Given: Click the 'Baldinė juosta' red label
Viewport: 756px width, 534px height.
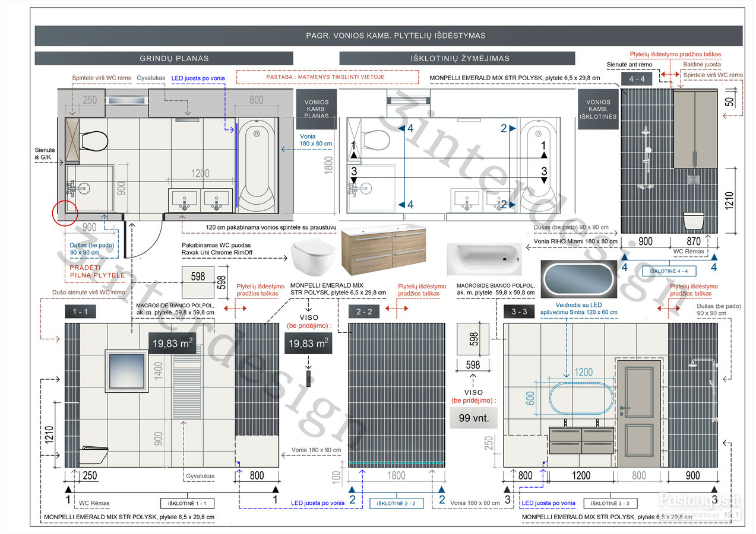Looking at the screenshot, I should tap(702, 64).
